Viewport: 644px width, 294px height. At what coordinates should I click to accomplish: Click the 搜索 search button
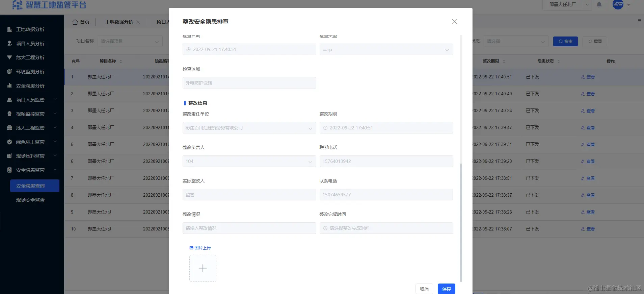point(565,41)
